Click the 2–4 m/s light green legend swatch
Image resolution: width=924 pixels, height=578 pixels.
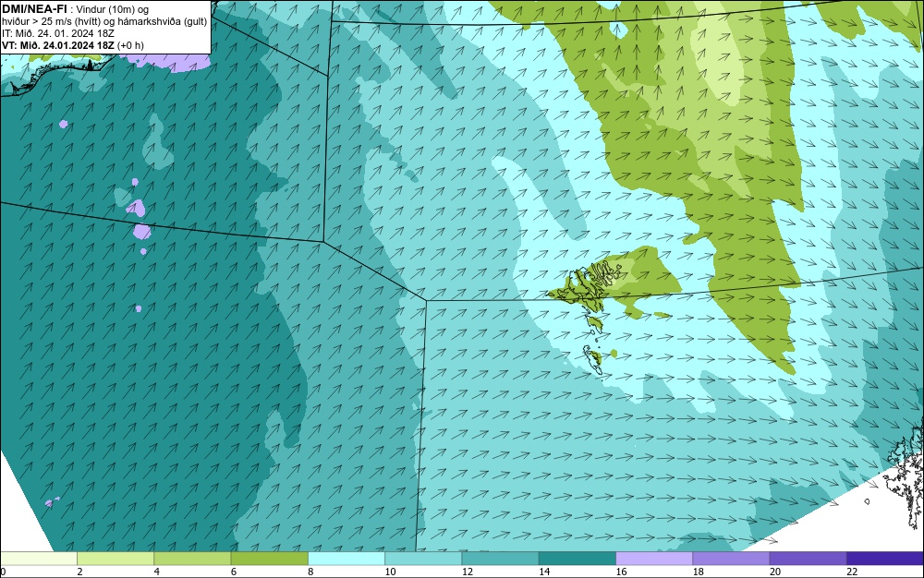tap(115, 558)
